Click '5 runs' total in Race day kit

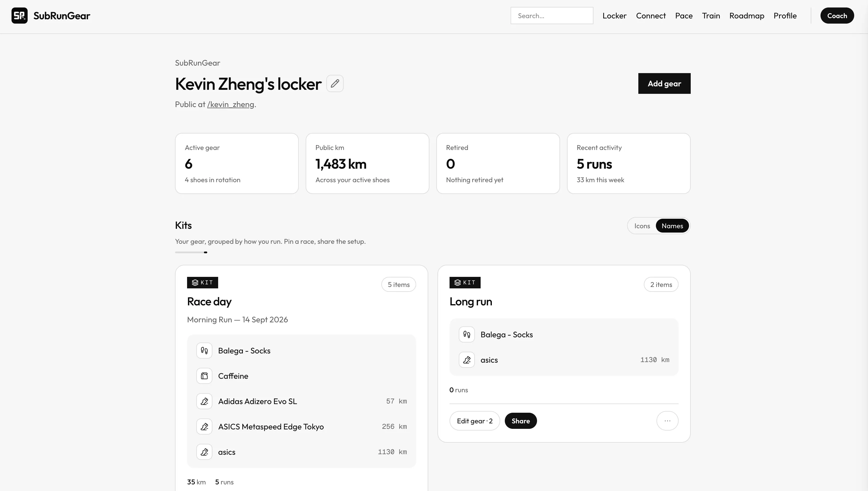224,482
